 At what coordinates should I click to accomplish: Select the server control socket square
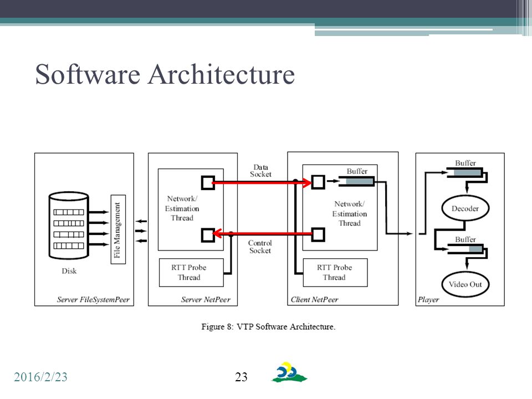click(x=208, y=235)
